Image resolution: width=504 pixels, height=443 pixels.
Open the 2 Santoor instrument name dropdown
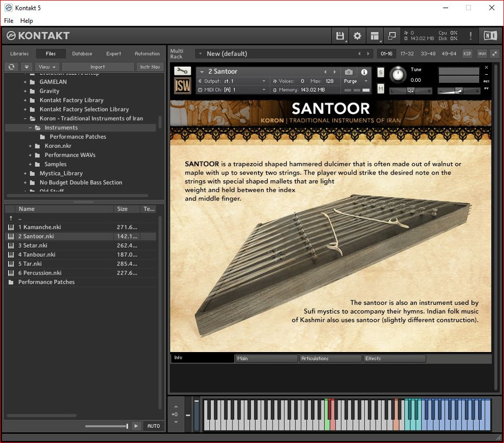pos(202,71)
